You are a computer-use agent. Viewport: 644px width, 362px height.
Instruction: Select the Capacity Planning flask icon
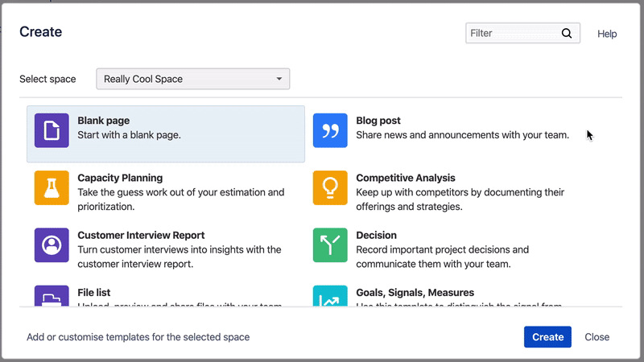coord(52,187)
